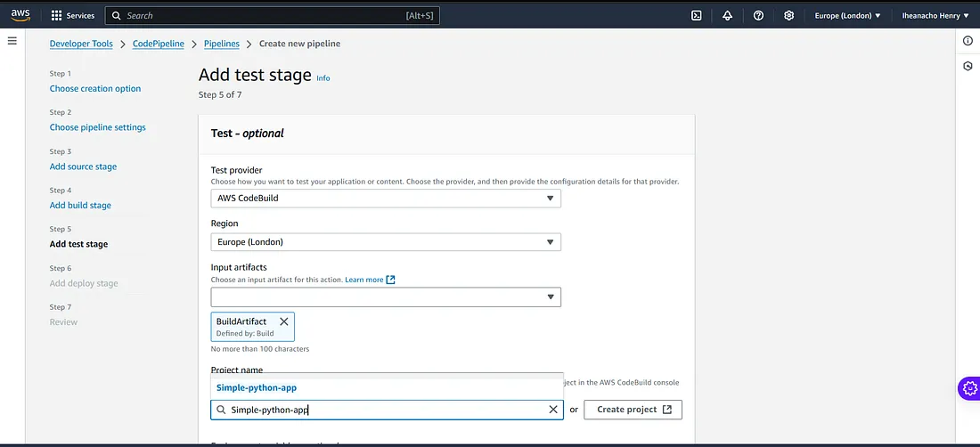Screen dimensions: 980x447
Task: Open the Europe (London) region selector in header
Action: click(x=847, y=16)
